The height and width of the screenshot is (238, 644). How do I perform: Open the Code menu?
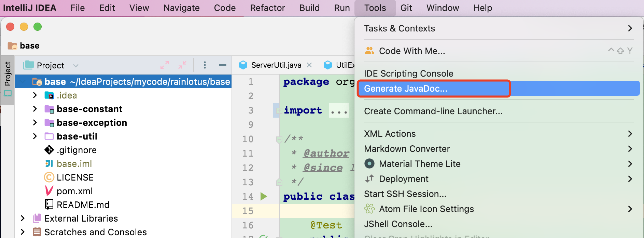[x=225, y=8]
